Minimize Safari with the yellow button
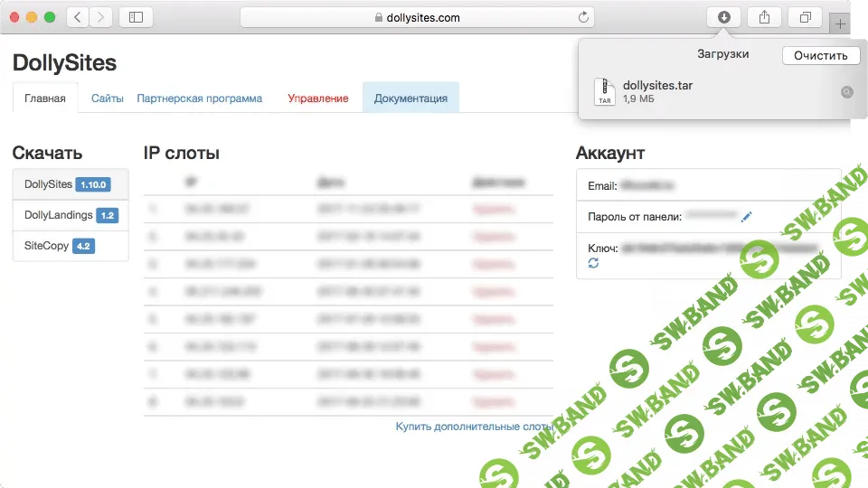The image size is (868, 488). pyautogui.click(x=33, y=17)
